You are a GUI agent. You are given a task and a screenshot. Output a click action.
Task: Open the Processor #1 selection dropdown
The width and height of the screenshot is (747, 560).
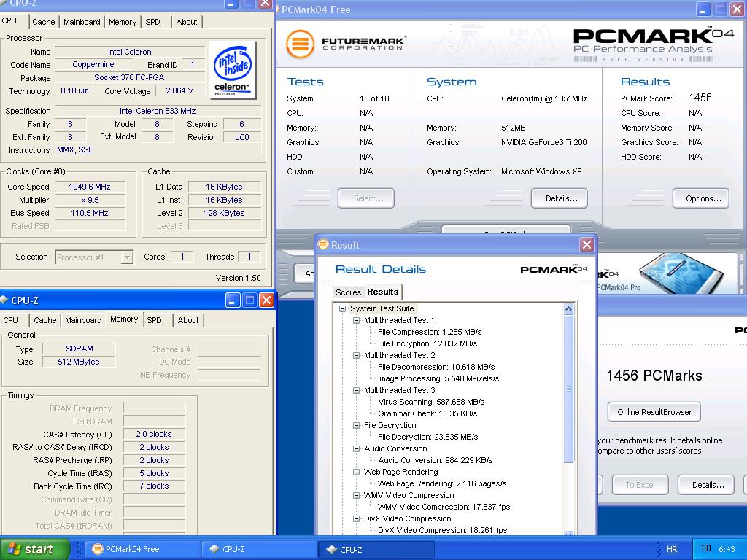coord(127,257)
